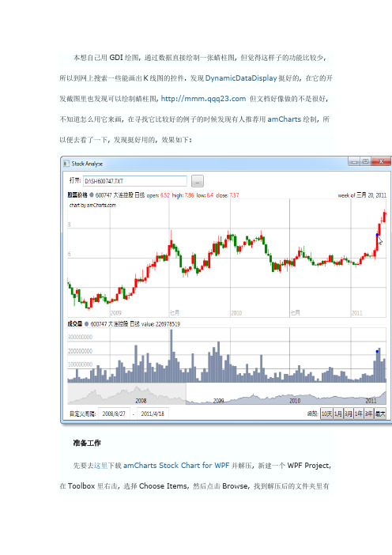Click the end date field 2011/4/18
This screenshot has height=555, width=392.
153,413
